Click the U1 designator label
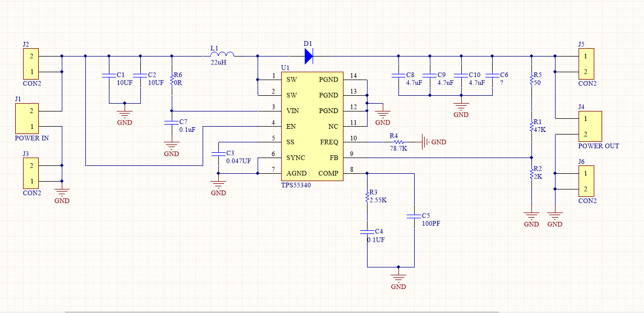 (285, 68)
